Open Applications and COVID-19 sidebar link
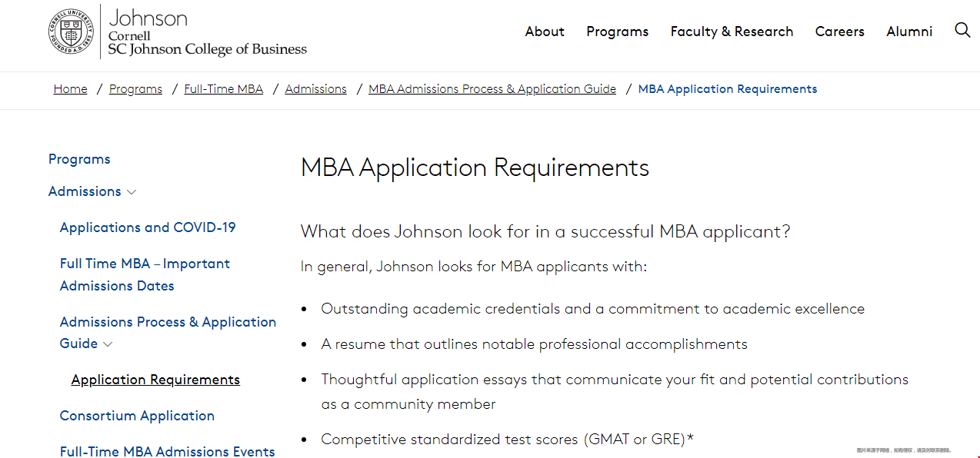Viewport: 980px width, 458px height. tap(148, 227)
